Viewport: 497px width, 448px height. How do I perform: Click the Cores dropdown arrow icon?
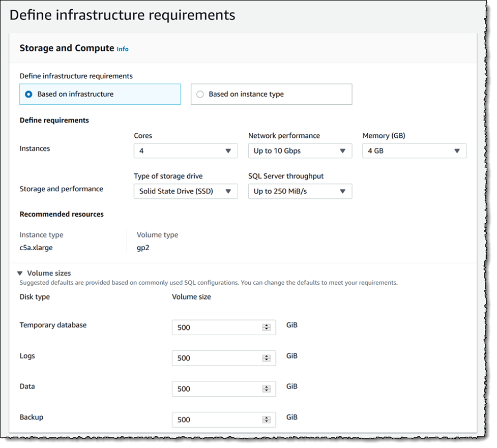228,151
